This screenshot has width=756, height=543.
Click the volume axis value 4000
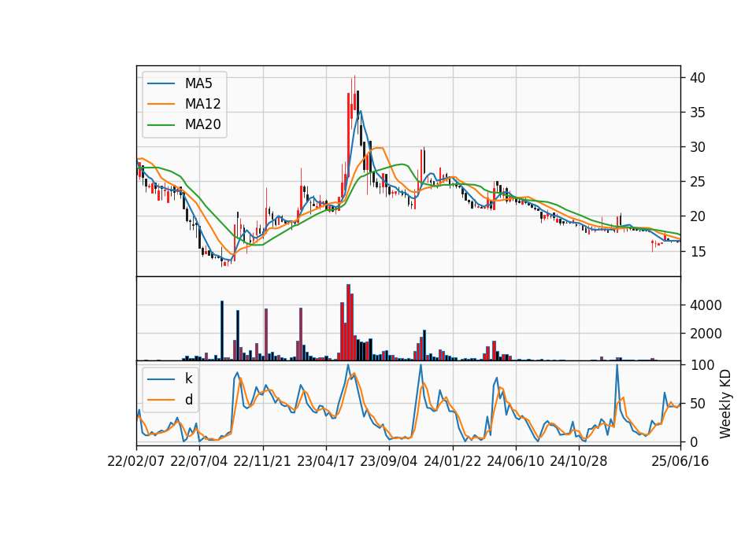pyautogui.click(x=706, y=305)
